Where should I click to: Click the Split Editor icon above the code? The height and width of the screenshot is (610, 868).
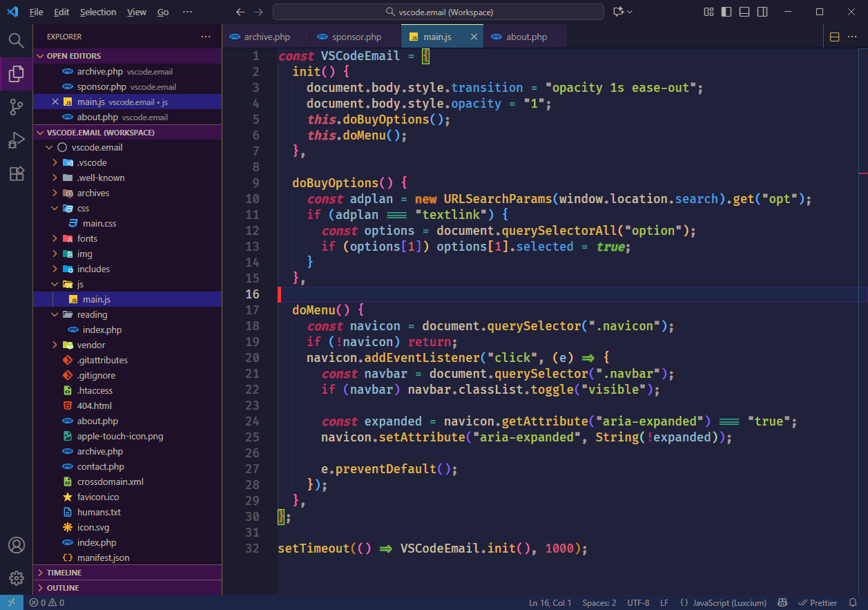click(833, 37)
